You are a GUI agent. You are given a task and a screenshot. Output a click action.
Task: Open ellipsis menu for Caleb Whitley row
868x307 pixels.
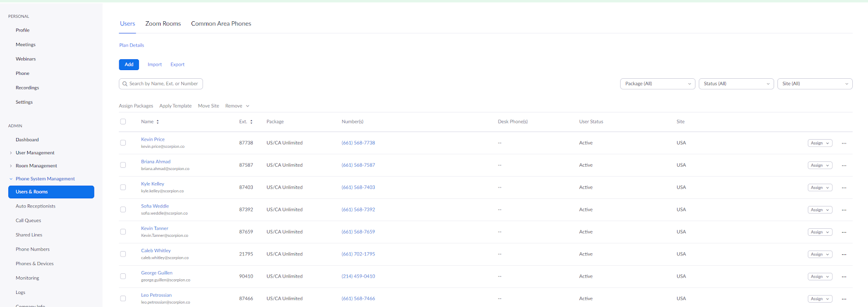pos(844,255)
